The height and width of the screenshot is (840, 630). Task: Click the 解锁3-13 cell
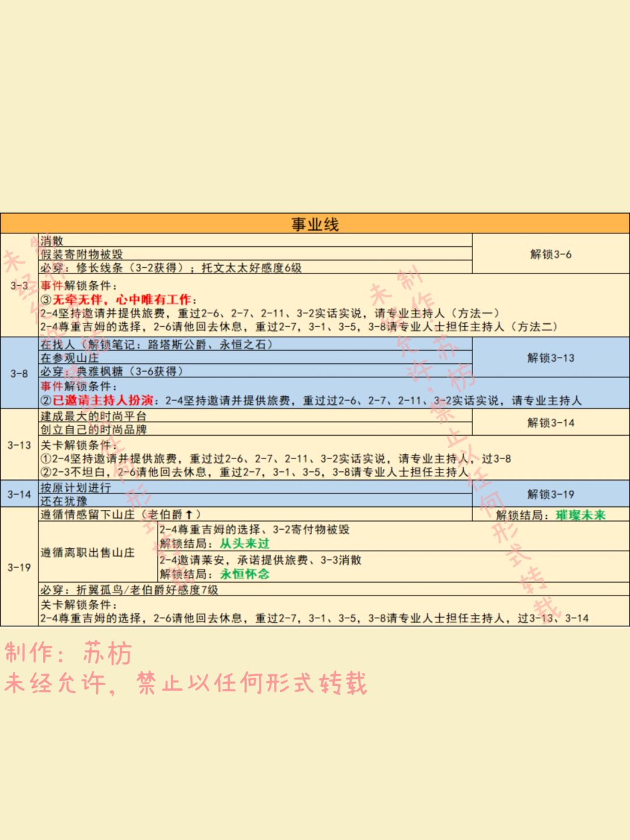pos(551,358)
